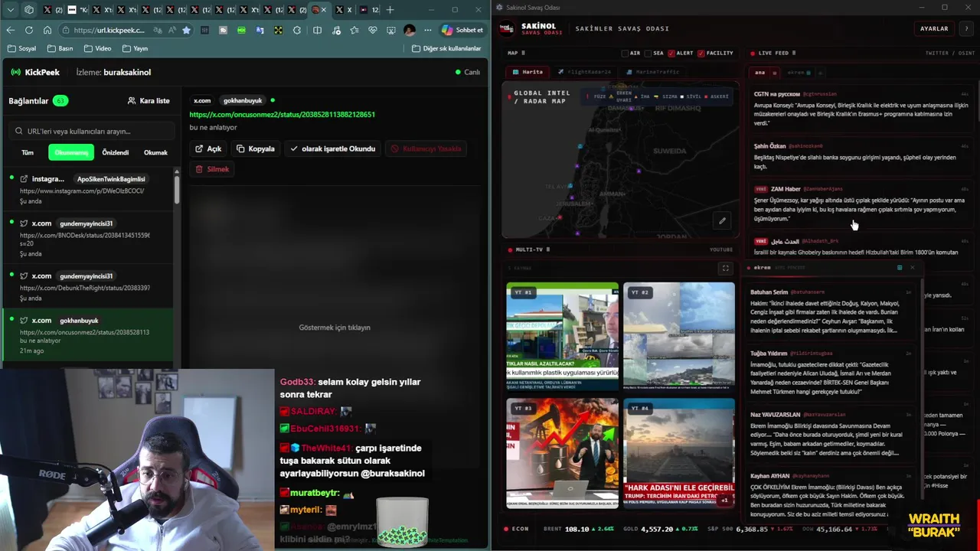Screen dimensions: 980x551
Task: Select the Önizlendi filter tab
Action: coord(116,152)
